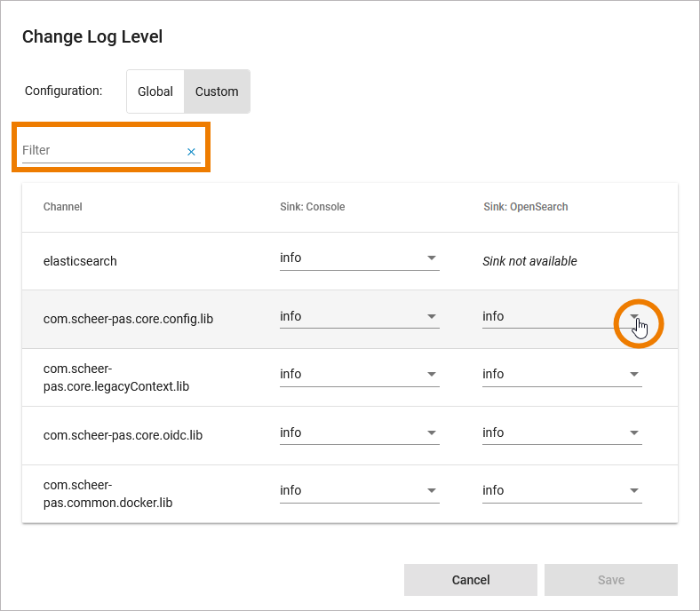
Task: Clear the Filter field with the x icon
Action: [x=191, y=152]
